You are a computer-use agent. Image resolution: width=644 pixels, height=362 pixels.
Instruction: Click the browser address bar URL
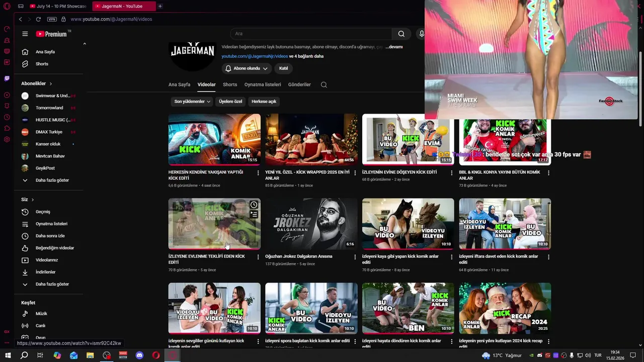(111, 19)
